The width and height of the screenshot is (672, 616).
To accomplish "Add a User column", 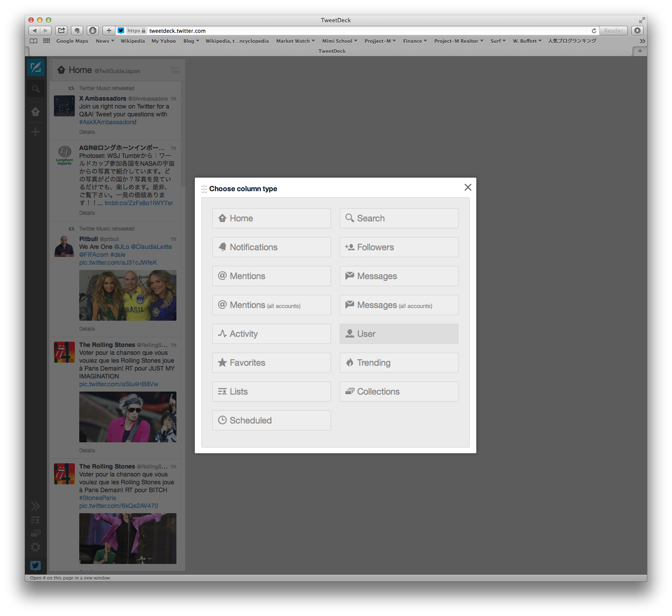I will pos(399,334).
